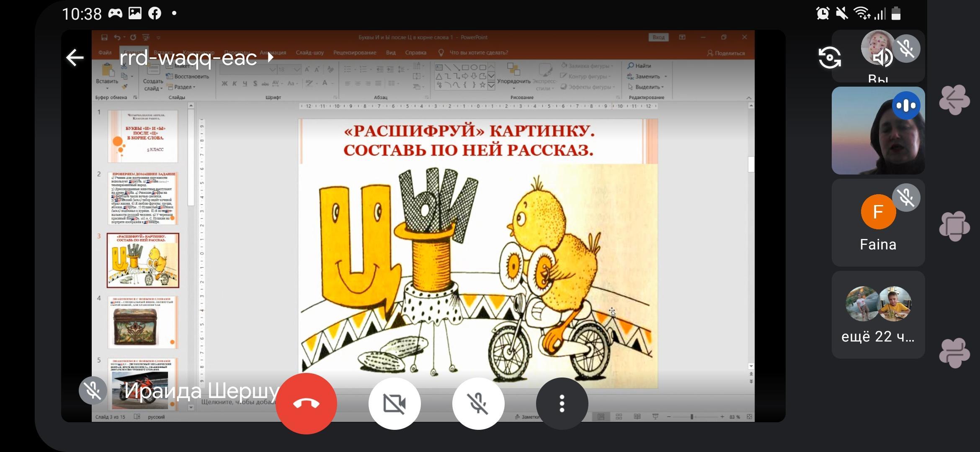Tap the muted mic icon beside Ираида Шершу
This screenshot has width=980, height=452.
(93, 390)
